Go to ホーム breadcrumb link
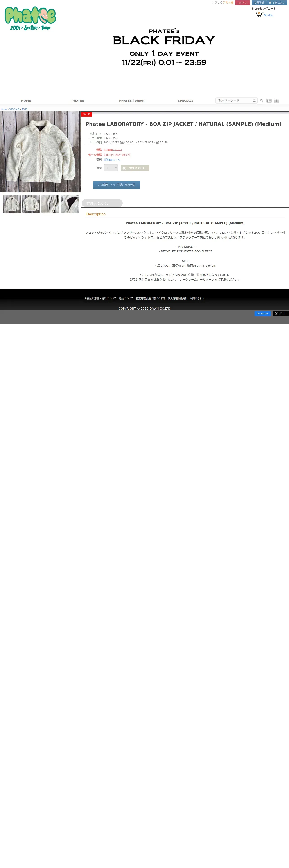This screenshot has width=289, height=868. click(4, 109)
